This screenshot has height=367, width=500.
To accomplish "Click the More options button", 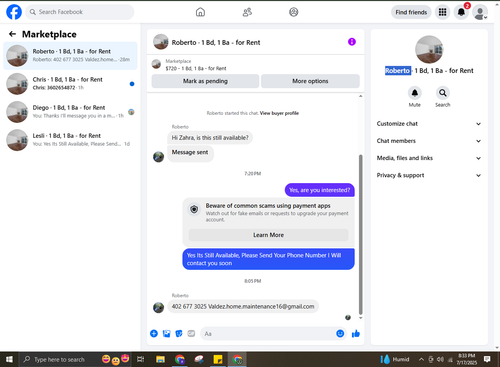I will pos(310,81).
